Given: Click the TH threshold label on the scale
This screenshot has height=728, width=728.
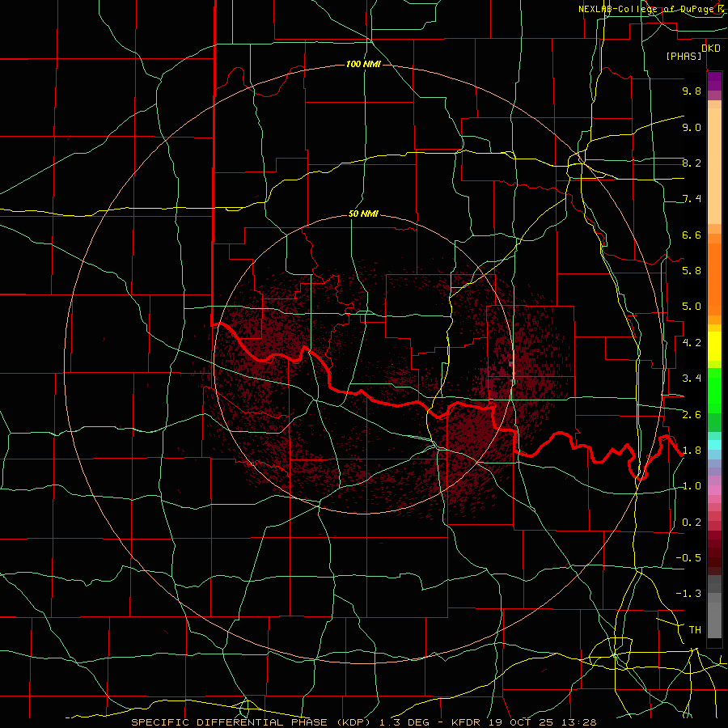Looking at the screenshot, I should (695, 630).
